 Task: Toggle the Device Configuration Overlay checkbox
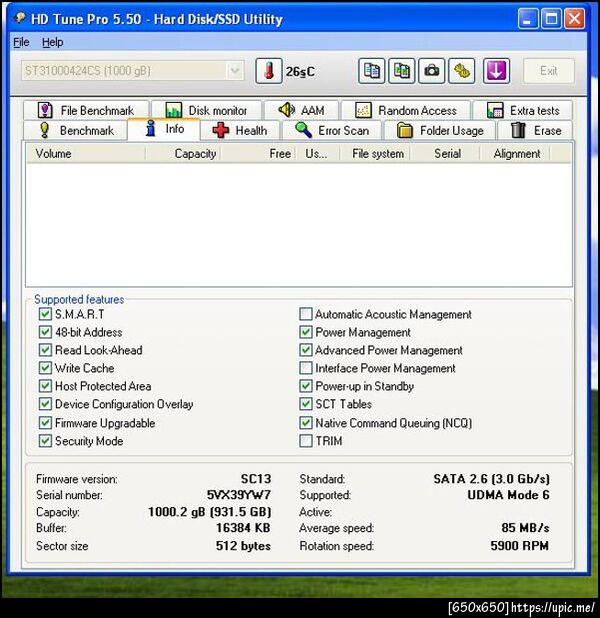click(x=45, y=404)
